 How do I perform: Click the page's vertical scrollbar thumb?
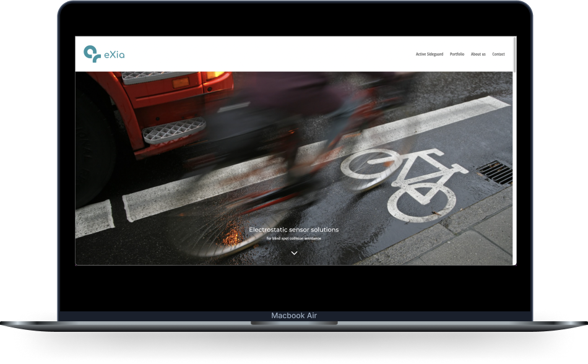514,56
